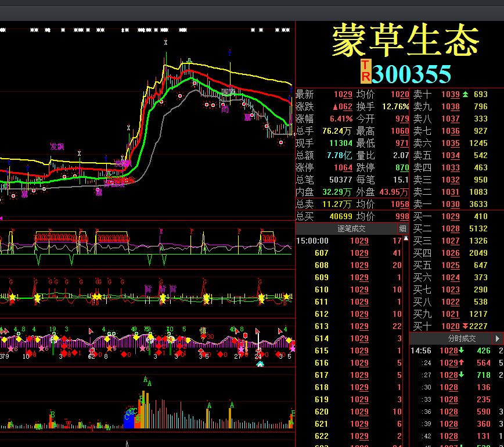Click the tick trade row numbered 613
This screenshot has height=447, width=504.
(x=349, y=327)
